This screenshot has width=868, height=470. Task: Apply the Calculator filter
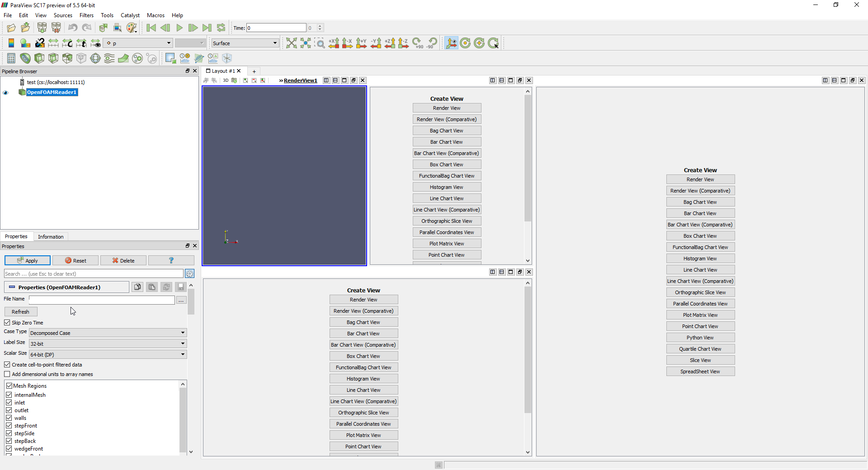click(x=11, y=58)
